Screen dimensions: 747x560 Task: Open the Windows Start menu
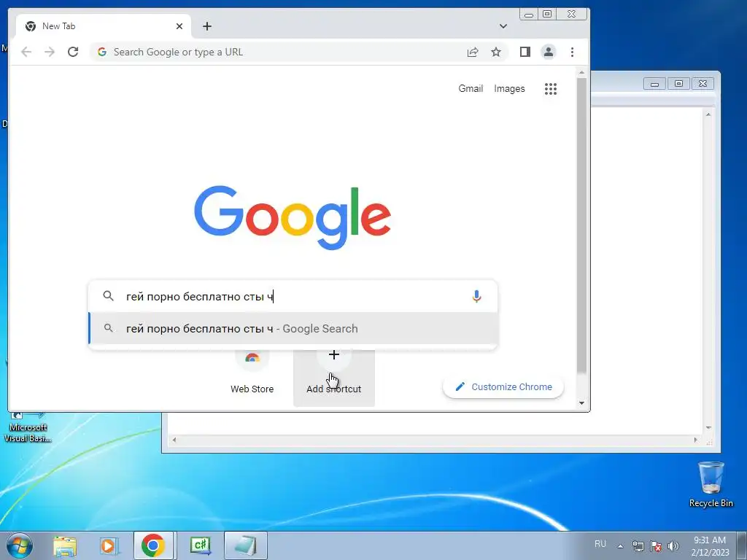click(x=20, y=545)
